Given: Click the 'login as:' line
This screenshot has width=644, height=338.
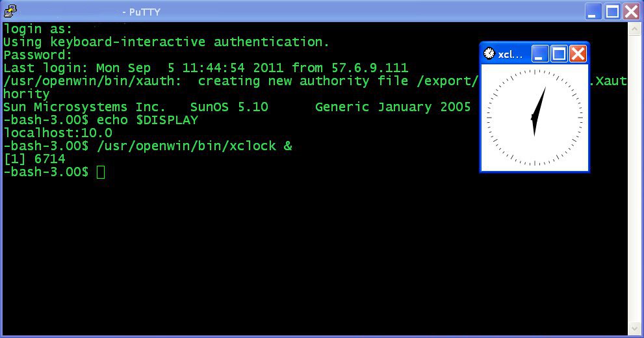Looking at the screenshot, I should [x=38, y=29].
